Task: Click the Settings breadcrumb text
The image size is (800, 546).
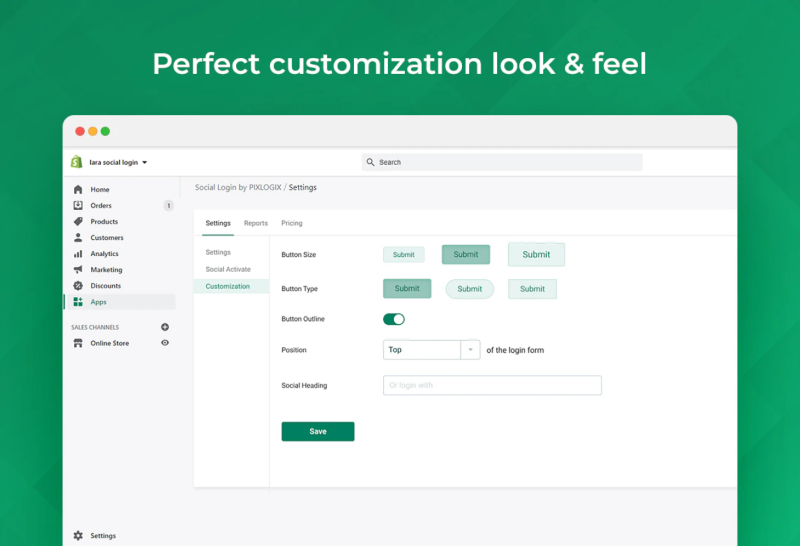Action: (x=303, y=187)
